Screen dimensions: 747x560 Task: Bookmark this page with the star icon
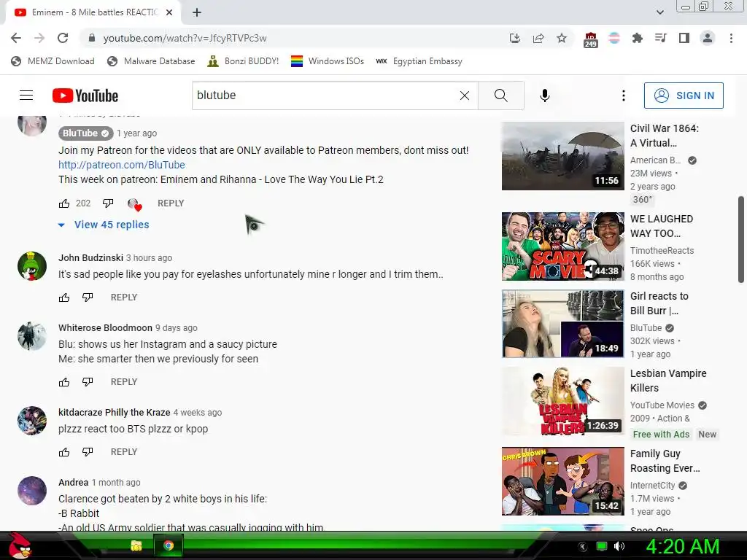tap(562, 38)
